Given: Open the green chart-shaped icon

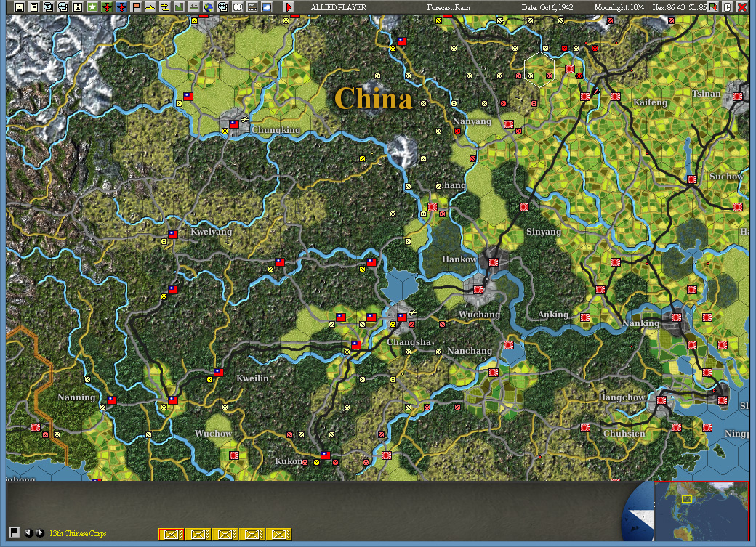Looking at the screenshot, I should pyautogui.click(x=179, y=7).
